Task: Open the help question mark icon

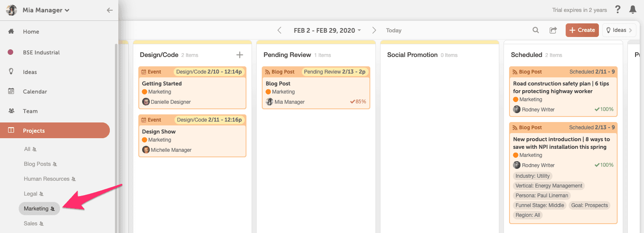Action: (618, 10)
